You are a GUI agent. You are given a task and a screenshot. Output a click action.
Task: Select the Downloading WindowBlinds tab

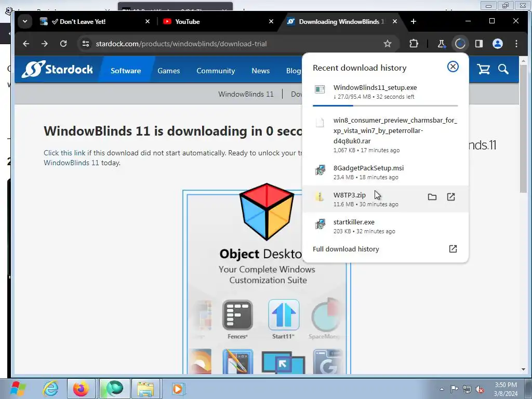(x=343, y=21)
